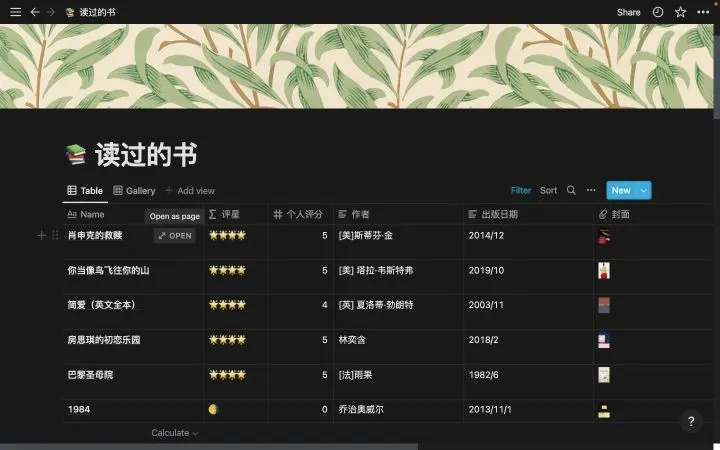The width and height of the screenshot is (720, 450).
Task: Select the 巴黎圣母院 name cell
Action: point(133,382)
